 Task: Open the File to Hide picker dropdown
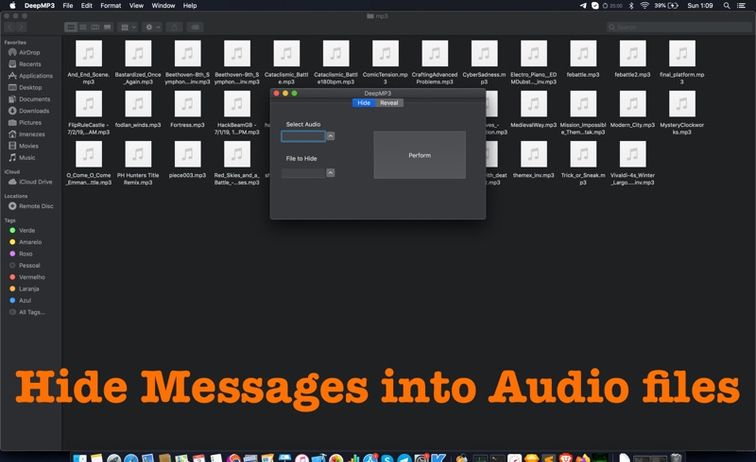331,173
